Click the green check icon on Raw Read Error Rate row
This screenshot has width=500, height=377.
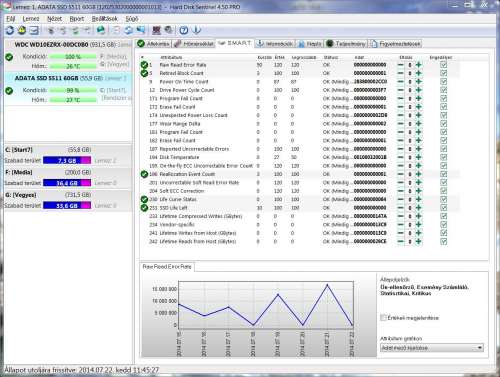pyautogui.click(x=144, y=65)
